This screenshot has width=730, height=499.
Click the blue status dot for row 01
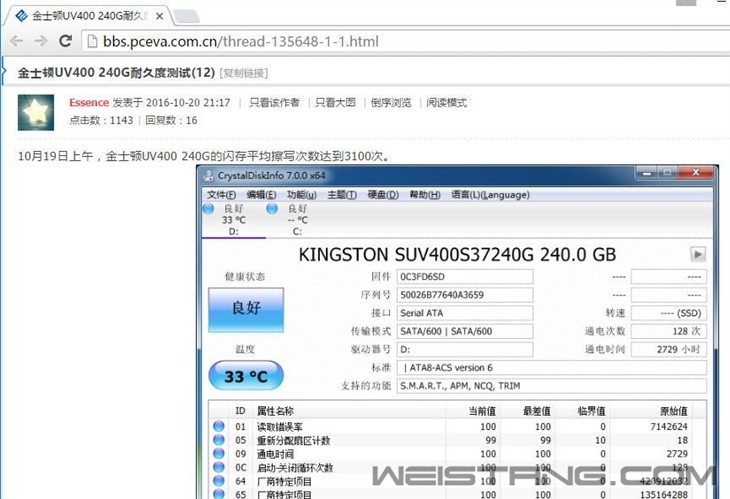(x=219, y=426)
